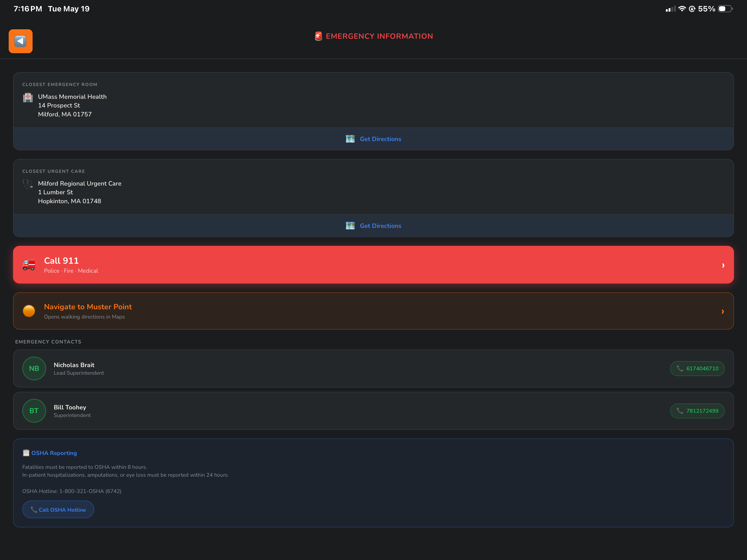Click map icon in urgent care directions
Viewport: 747px width, 560px height.
click(350, 225)
